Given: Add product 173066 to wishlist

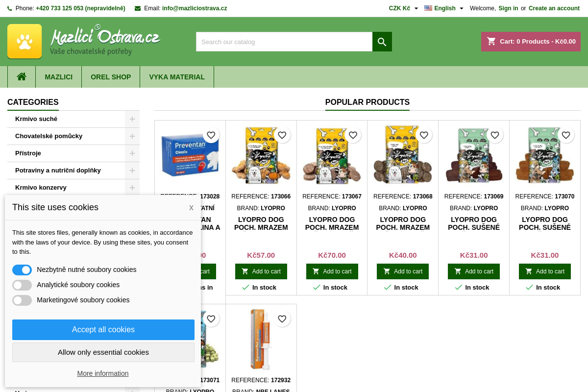Looking at the screenshot, I should point(282,135).
